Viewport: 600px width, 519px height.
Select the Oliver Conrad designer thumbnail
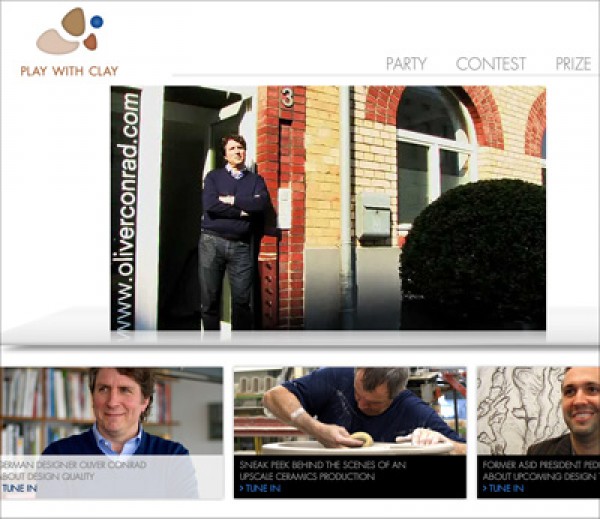pyautogui.click(x=112, y=411)
